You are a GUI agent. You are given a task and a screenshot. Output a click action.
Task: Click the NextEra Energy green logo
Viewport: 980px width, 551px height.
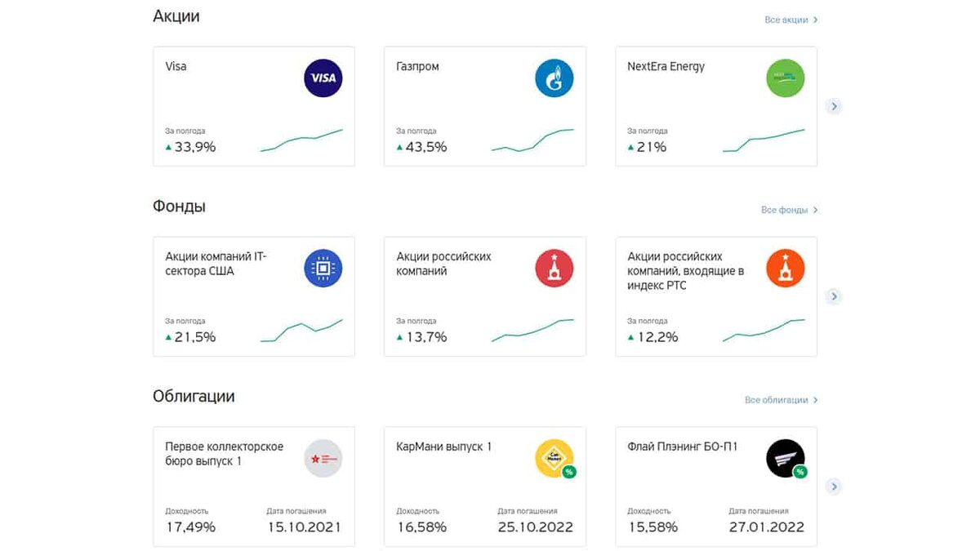(785, 79)
